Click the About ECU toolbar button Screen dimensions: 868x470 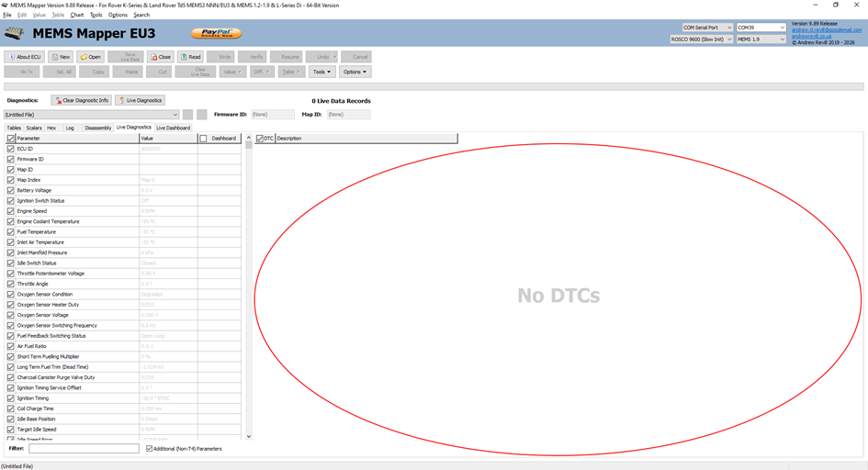tap(25, 57)
